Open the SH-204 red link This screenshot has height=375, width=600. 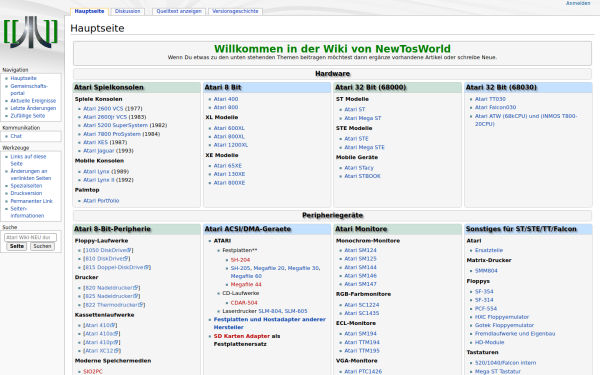tap(240, 260)
